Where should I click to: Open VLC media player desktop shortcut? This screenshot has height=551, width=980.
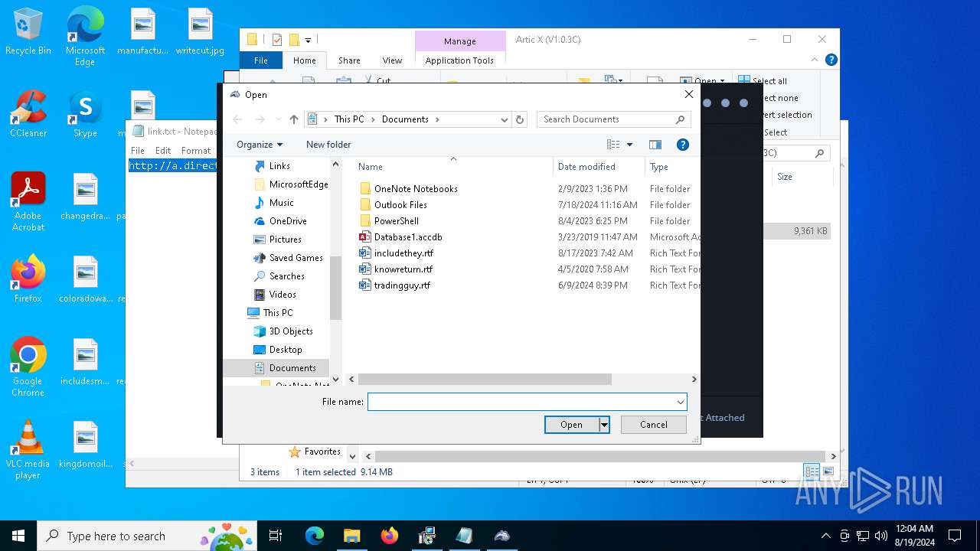click(x=28, y=450)
